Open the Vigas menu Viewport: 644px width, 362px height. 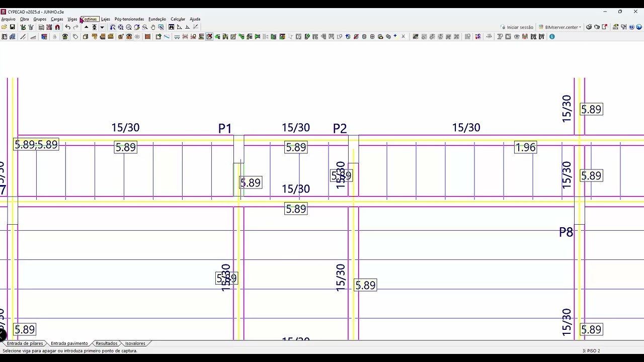[72, 19]
